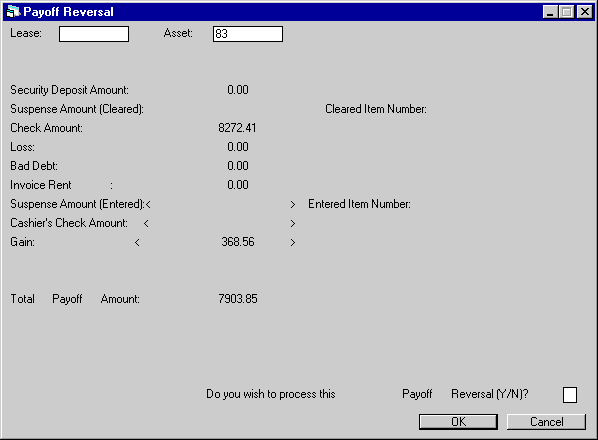598x440 pixels.
Task: Click the Cleared Item Number label
Action: tap(376, 109)
